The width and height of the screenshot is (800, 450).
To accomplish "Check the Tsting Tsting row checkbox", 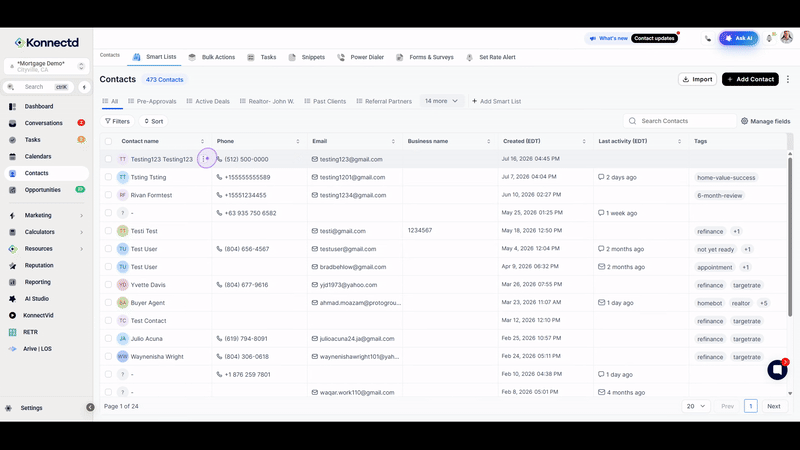I will coord(108,178).
